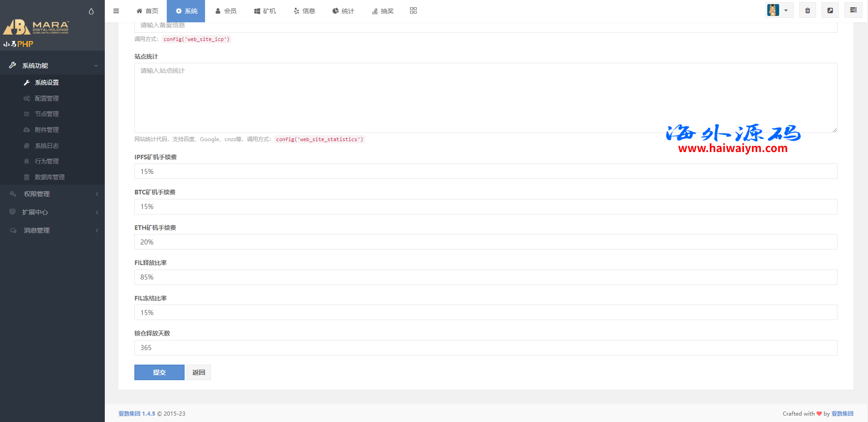The width and height of the screenshot is (868, 422).
Task: Switch to the 会员 top tab
Action: tap(226, 11)
